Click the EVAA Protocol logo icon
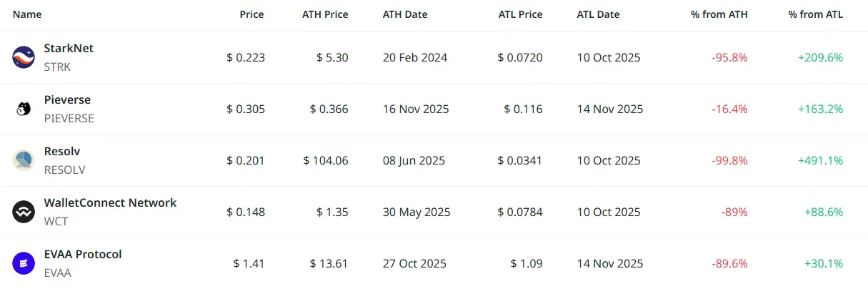Image resolution: width=868 pixels, height=289 pixels. pyautogui.click(x=24, y=263)
